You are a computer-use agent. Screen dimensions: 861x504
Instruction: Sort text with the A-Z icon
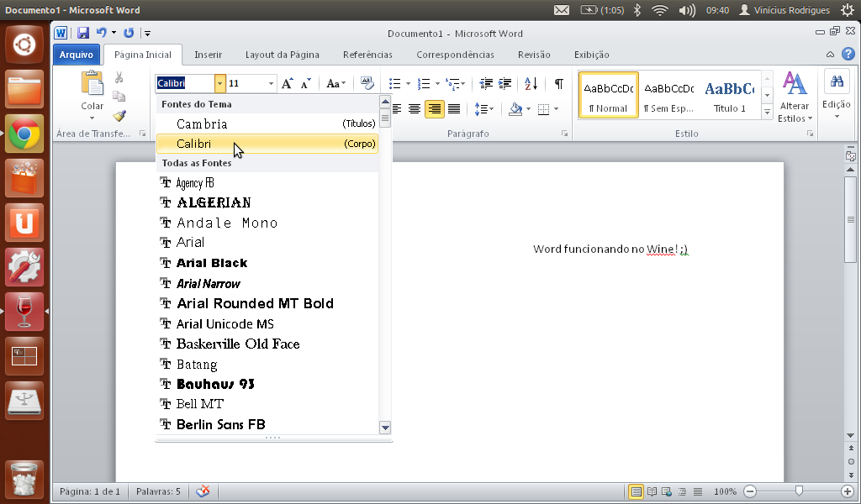[x=531, y=83]
